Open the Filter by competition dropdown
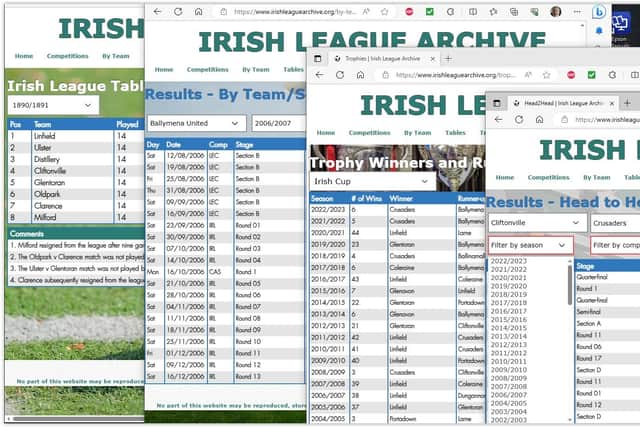Screen dimensions: 640x427 click(x=616, y=245)
